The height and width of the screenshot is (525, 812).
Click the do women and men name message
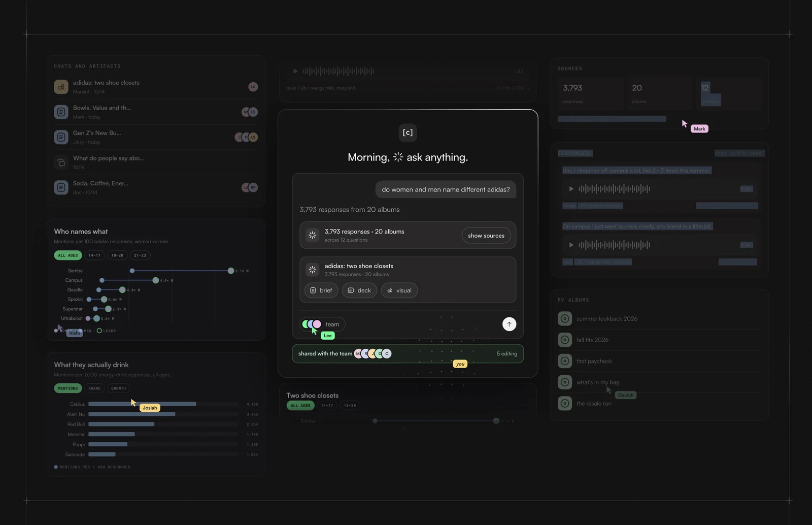[446, 189]
